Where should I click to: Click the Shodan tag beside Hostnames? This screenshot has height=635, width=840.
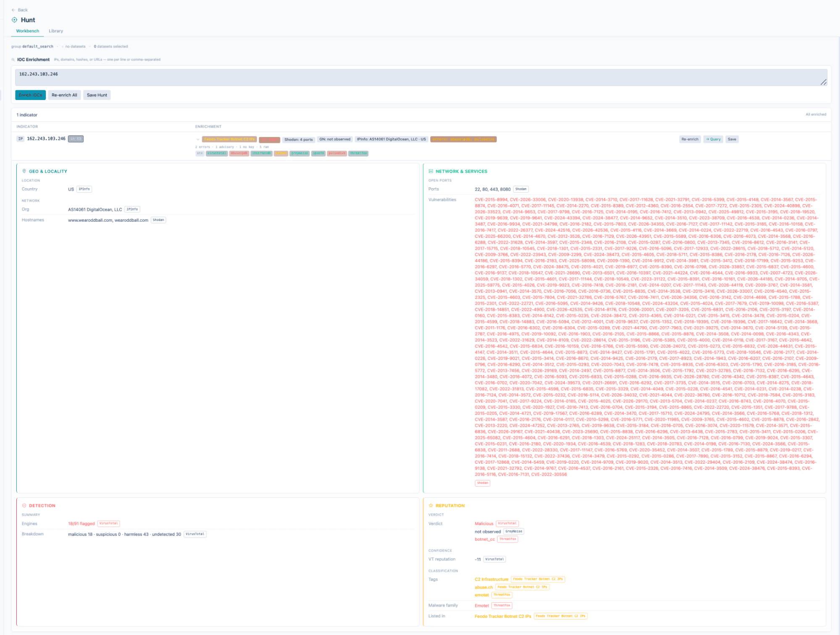click(158, 220)
